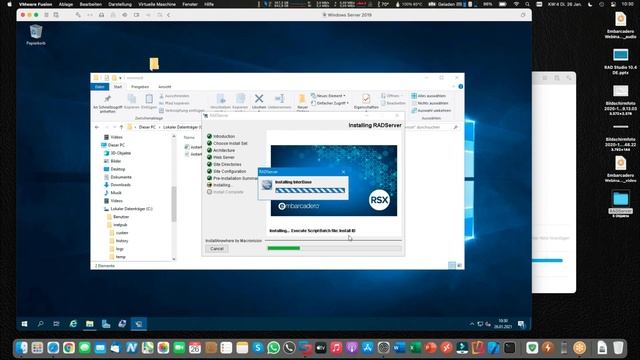Switch to the Start ribbon tab

click(x=118, y=87)
